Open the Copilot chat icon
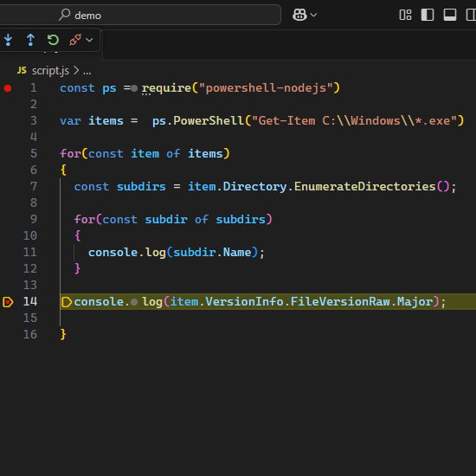 [x=299, y=15]
